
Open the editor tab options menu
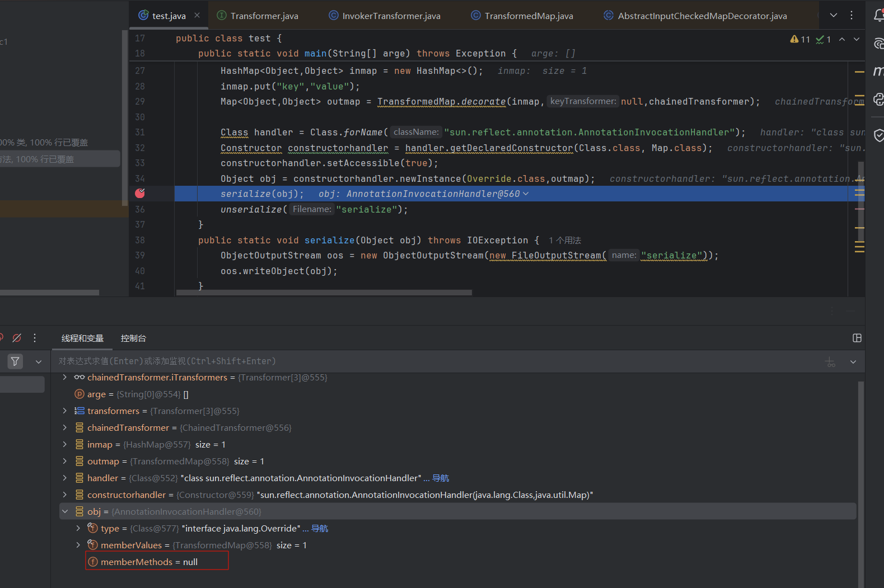pyautogui.click(x=852, y=15)
